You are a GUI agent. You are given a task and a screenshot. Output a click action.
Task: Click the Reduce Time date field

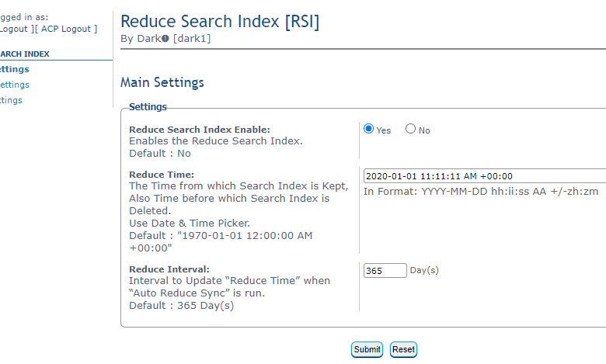click(483, 176)
